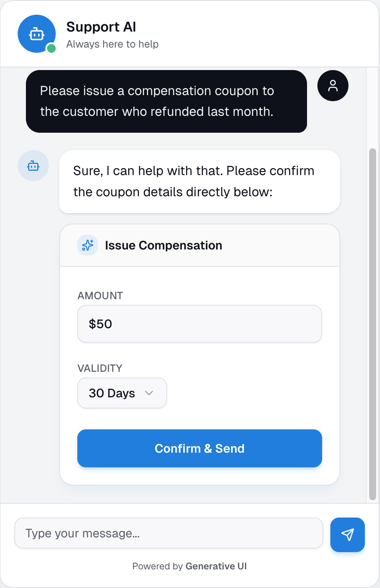The height and width of the screenshot is (588, 380).
Task: Click the Always here to help subtitle
Action: [112, 44]
